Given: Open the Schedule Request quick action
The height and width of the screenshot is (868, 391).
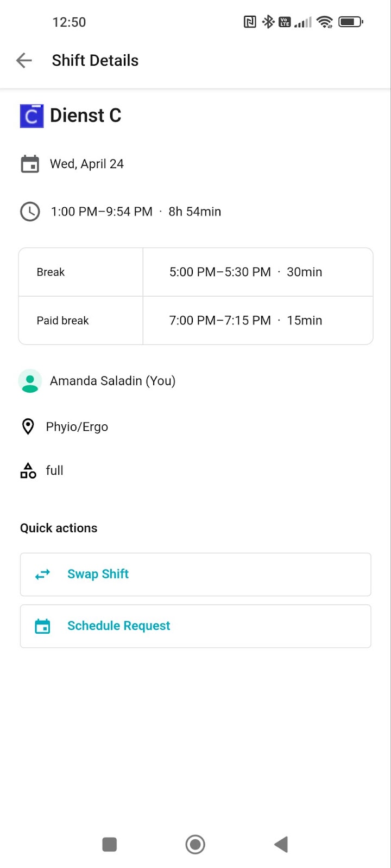Looking at the screenshot, I should pos(195,626).
